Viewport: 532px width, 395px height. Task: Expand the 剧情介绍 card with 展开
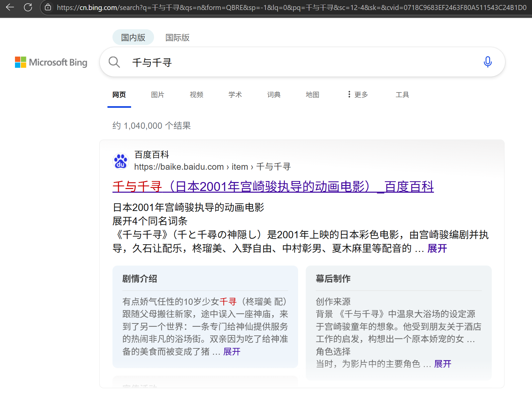click(232, 351)
